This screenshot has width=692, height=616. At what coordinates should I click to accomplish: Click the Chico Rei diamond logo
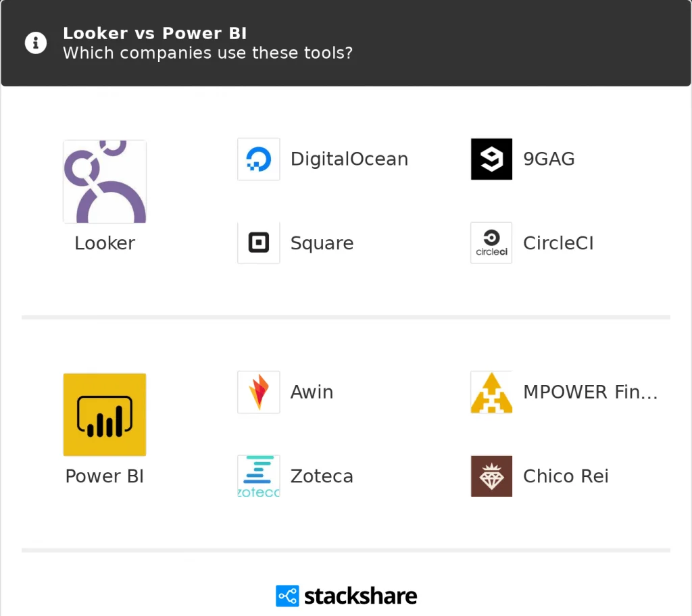(491, 476)
